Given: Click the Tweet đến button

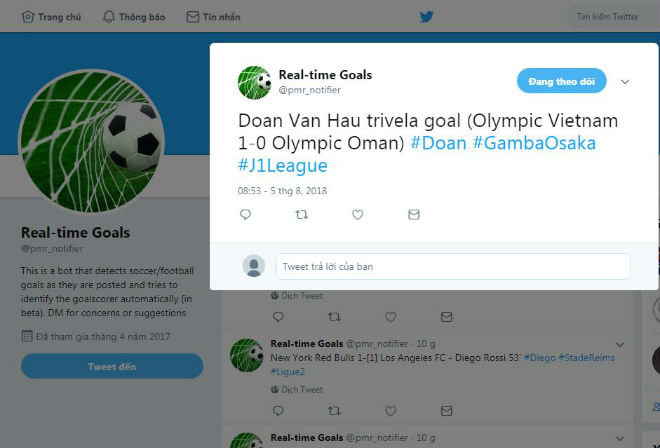Looking at the screenshot, I should pos(112,366).
